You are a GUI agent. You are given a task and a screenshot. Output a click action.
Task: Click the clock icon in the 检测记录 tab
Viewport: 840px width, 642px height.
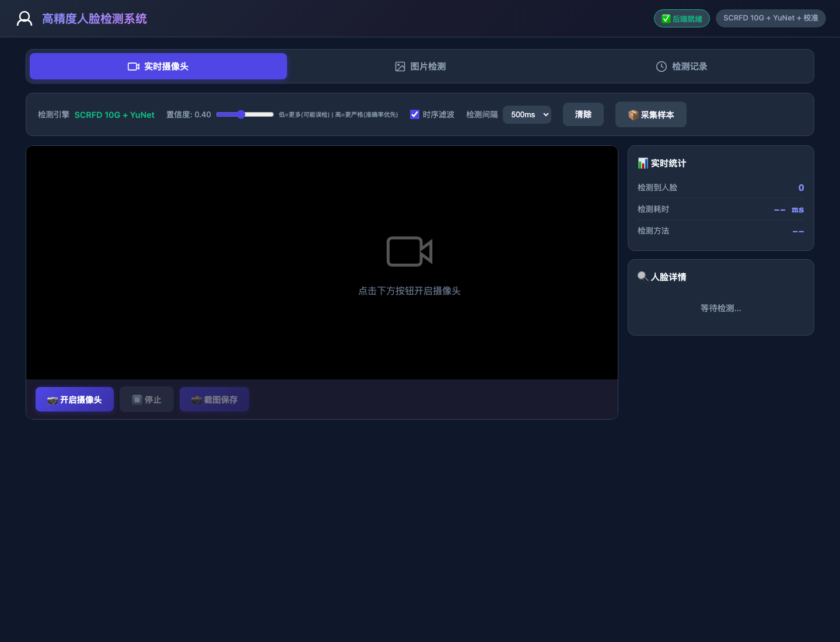661,67
